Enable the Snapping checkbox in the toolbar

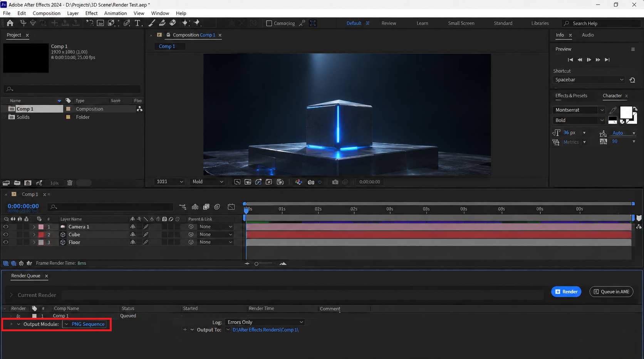pos(269,23)
